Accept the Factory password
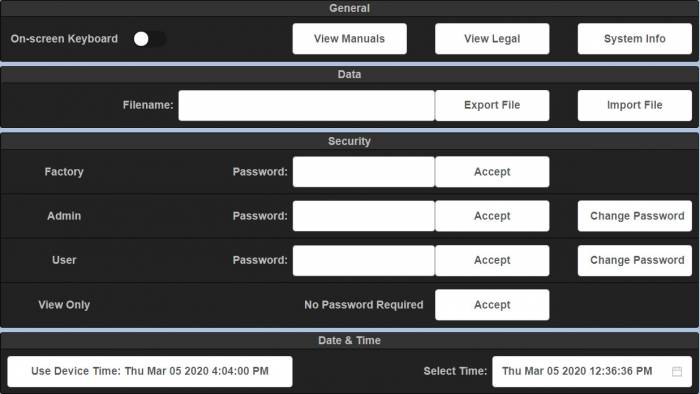Screen dimensions: 700x394 (x=492, y=172)
